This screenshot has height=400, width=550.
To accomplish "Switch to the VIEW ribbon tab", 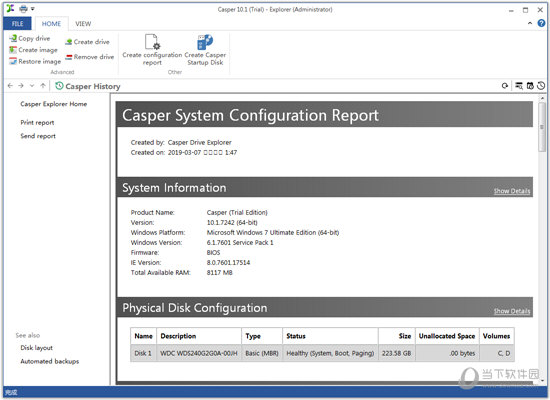I will point(83,24).
